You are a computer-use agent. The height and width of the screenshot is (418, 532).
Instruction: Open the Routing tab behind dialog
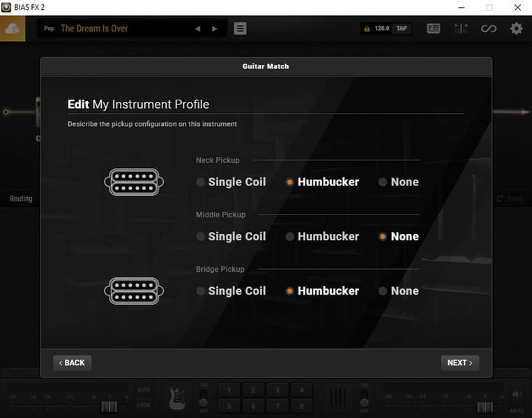(21, 199)
